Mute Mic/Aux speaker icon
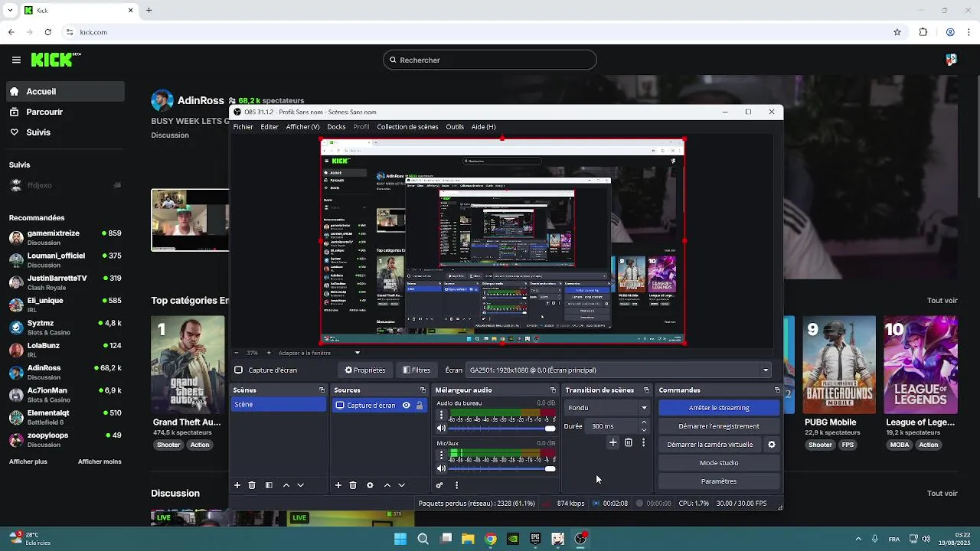The width and height of the screenshot is (980, 551). click(x=441, y=468)
